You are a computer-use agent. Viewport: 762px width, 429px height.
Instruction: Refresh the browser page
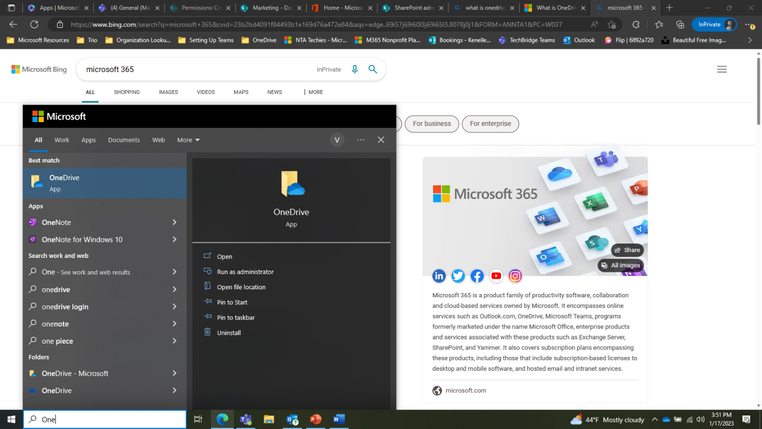tap(34, 24)
